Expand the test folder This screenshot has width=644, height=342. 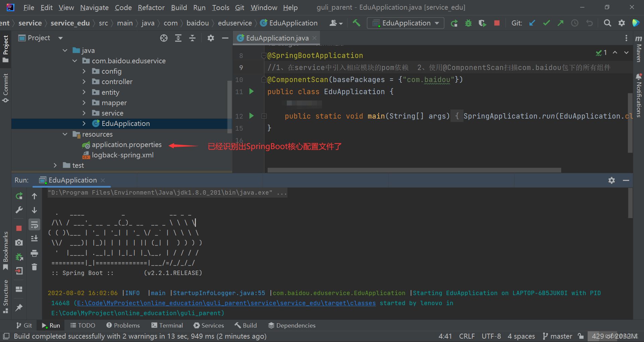click(x=55, y=165)
